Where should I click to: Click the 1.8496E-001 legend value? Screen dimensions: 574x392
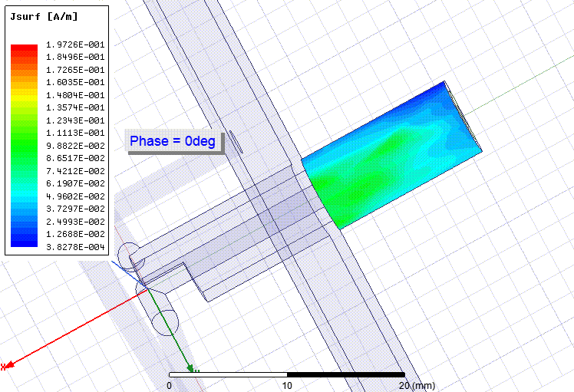pyautogui.click(x=75, y=57)
